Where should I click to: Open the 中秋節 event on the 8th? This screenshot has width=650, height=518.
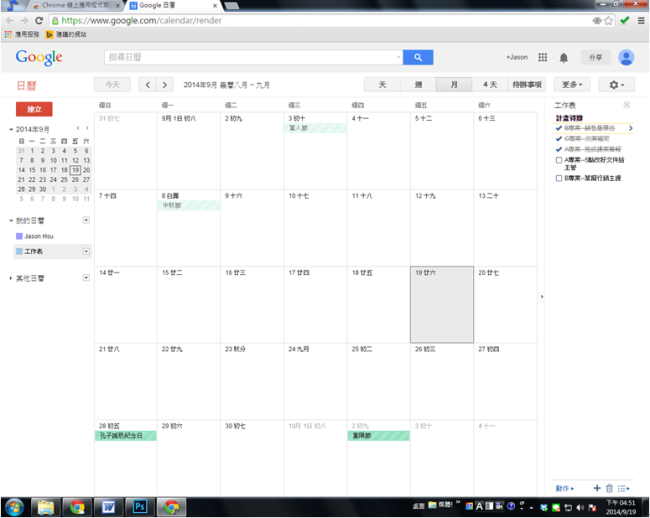click(x=189, y=205)
